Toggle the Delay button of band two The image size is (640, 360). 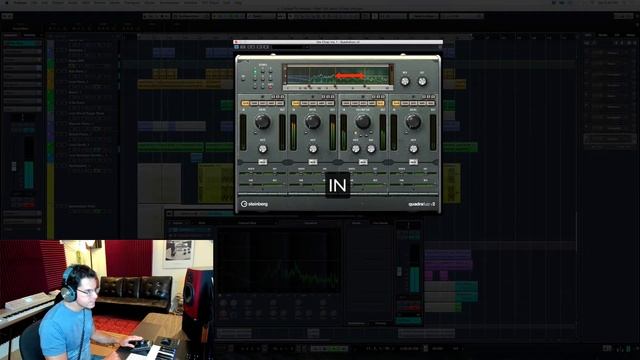point(313,162)
